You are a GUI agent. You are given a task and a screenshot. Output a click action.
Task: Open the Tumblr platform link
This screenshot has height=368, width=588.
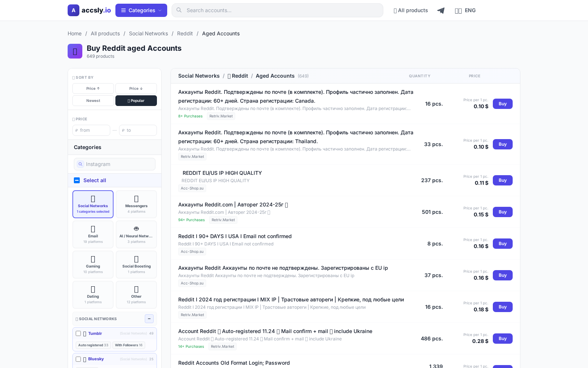(95, 333)
